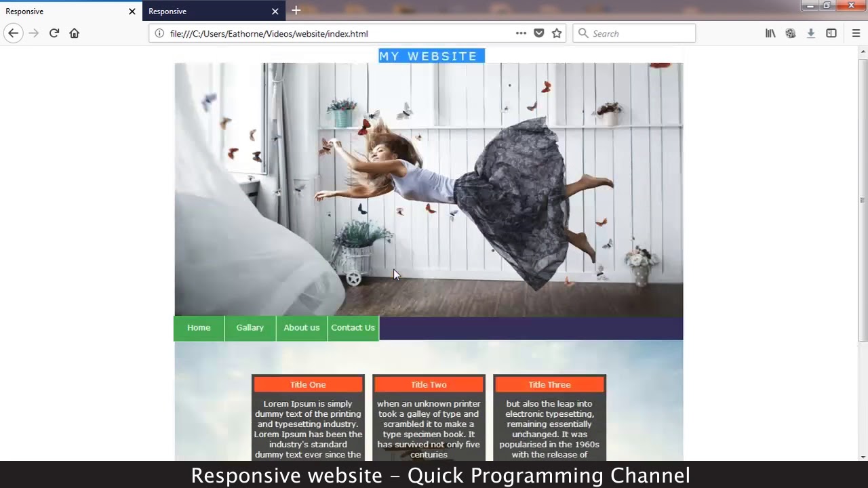Image resolution: width=868 pixels, height=488 pixels.
Task: Open a new tab with plus button
Action: (296, 10)
